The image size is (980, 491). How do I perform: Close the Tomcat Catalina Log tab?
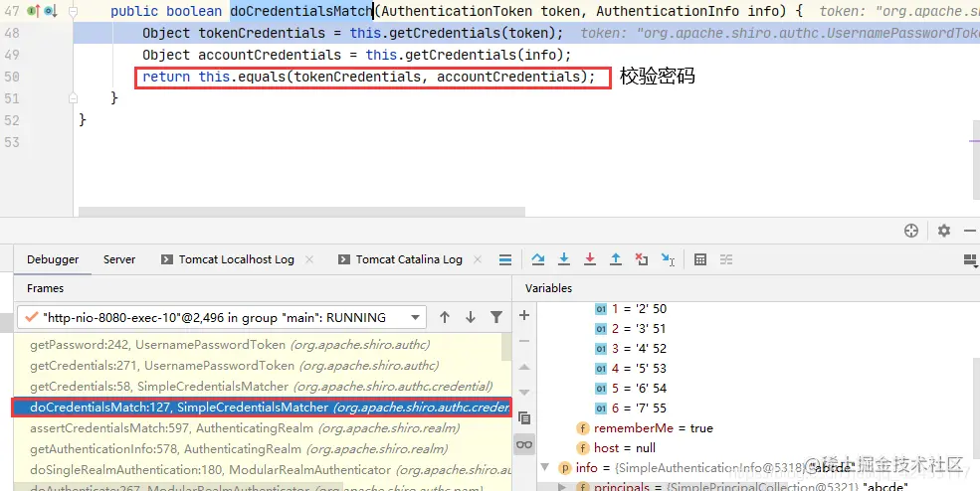click(478, 259)
